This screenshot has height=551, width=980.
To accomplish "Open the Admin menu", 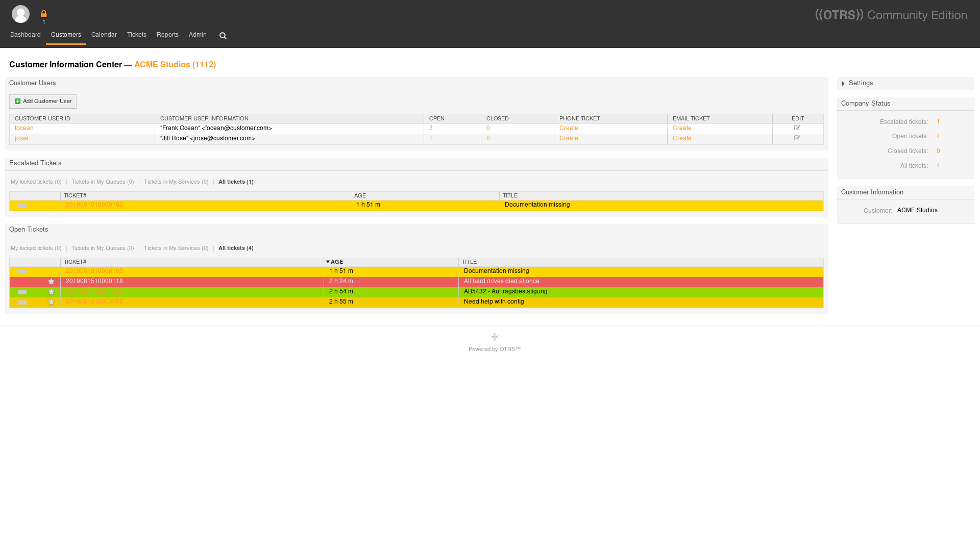I will [198, 35].
